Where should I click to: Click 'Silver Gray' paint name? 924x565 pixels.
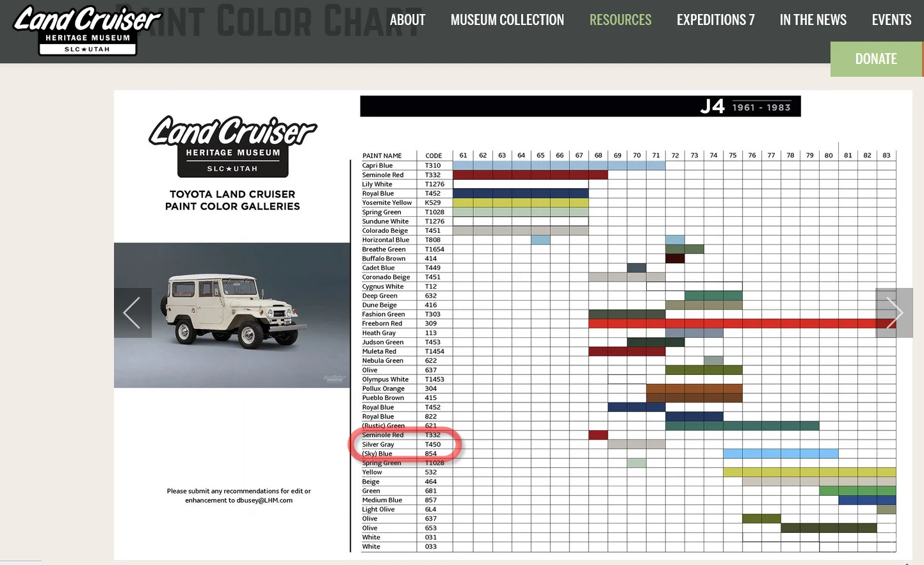(x=378, y=445)
